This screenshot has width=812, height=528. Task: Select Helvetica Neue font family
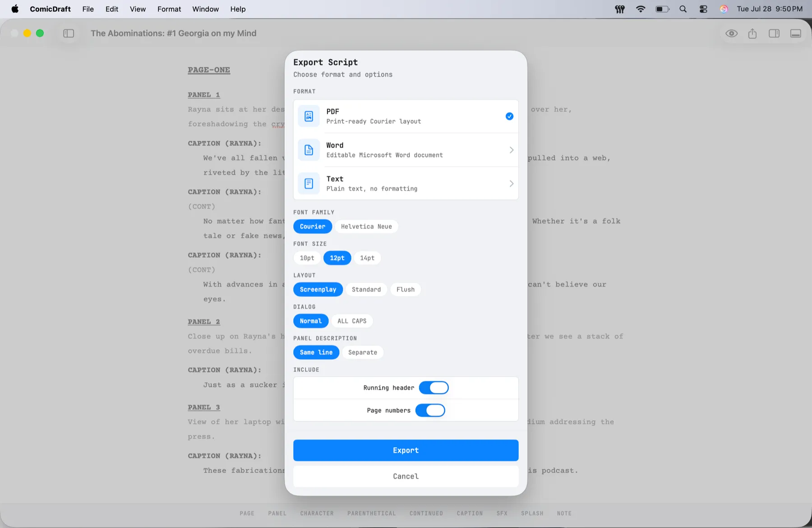tap(366, 227)
